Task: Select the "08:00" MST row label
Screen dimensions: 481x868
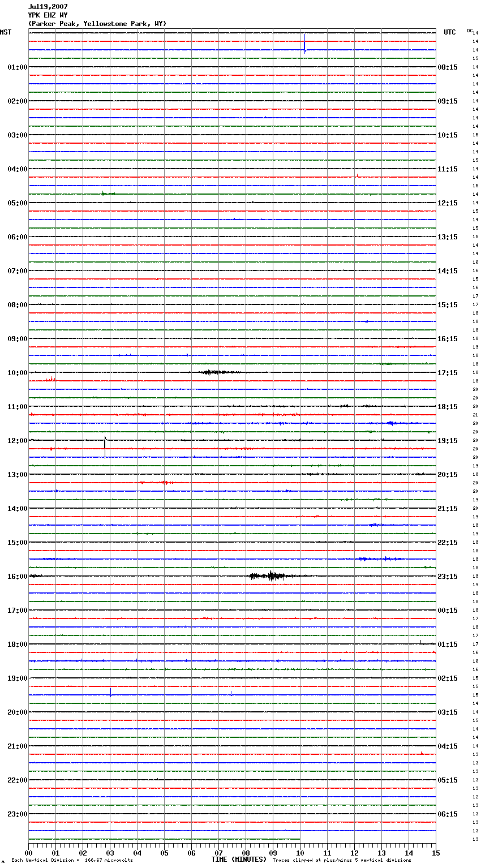Action: point(18,305)
